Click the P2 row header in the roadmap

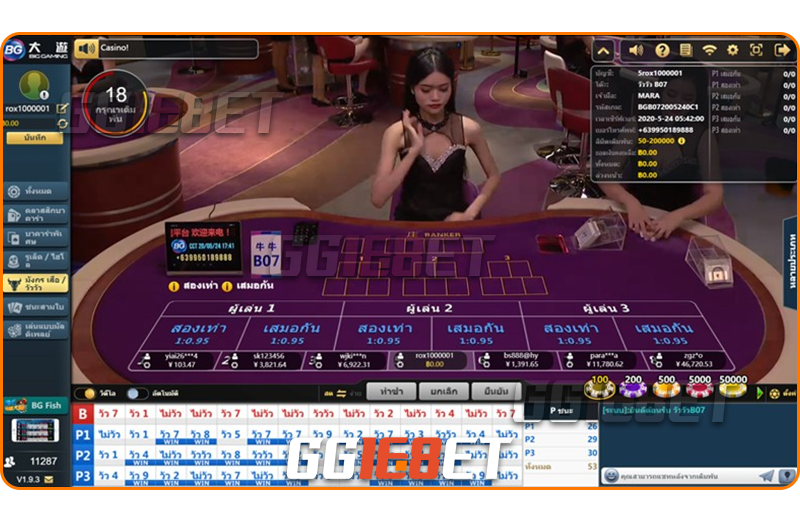click(83, 456)
